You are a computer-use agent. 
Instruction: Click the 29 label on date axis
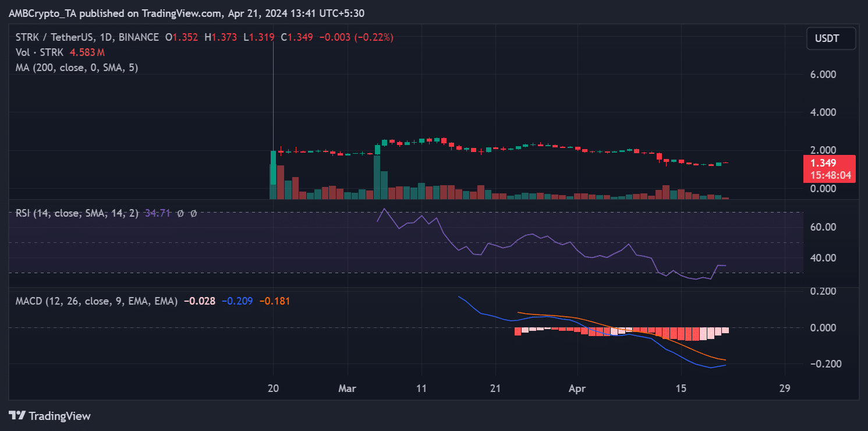click(x=785, y=388)
